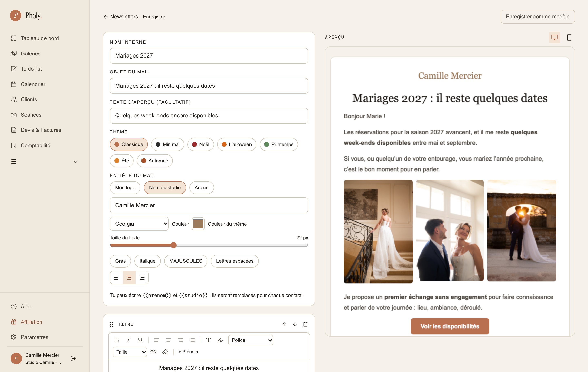The image size is (588, 372).
Task: Expand the sidebar chevron section
Action: point(76,162)
